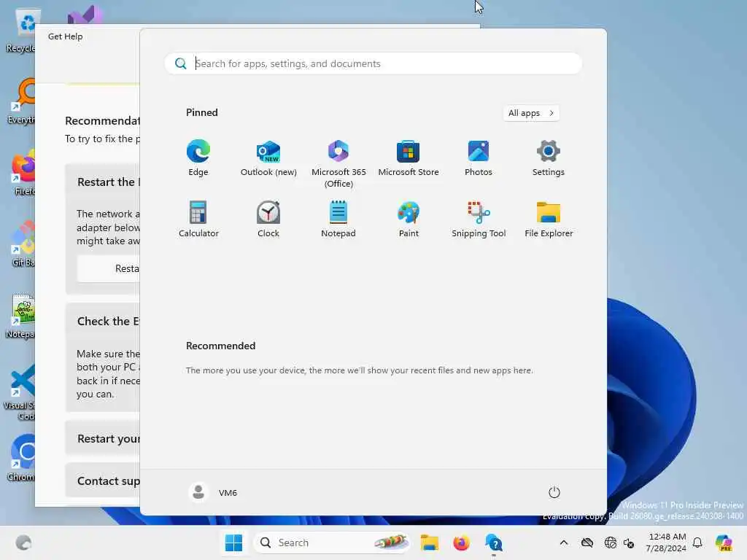This screenshot has width=747, height=560.
Task: Show hidden system tray icons
Action: [564, 542]
